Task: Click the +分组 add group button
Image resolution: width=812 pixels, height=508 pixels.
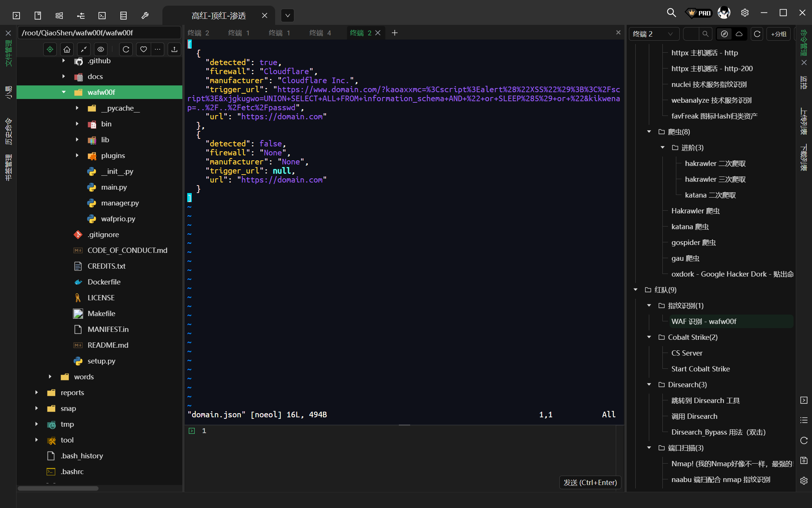Action: tap(779, 34)
